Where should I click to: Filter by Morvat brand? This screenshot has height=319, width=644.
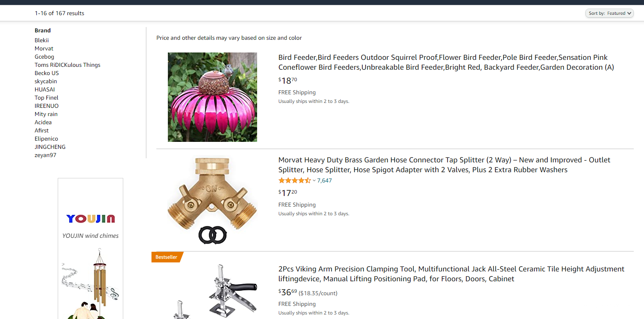point(44,48)
